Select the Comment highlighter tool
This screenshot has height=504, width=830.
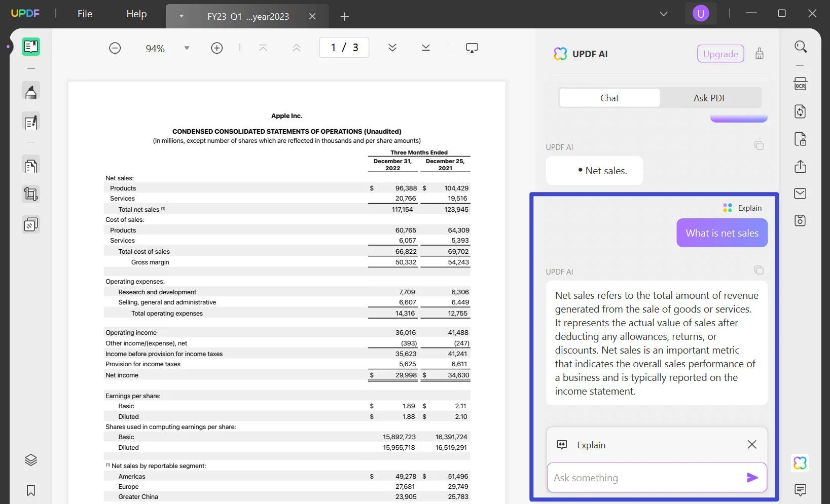(31, 92)
